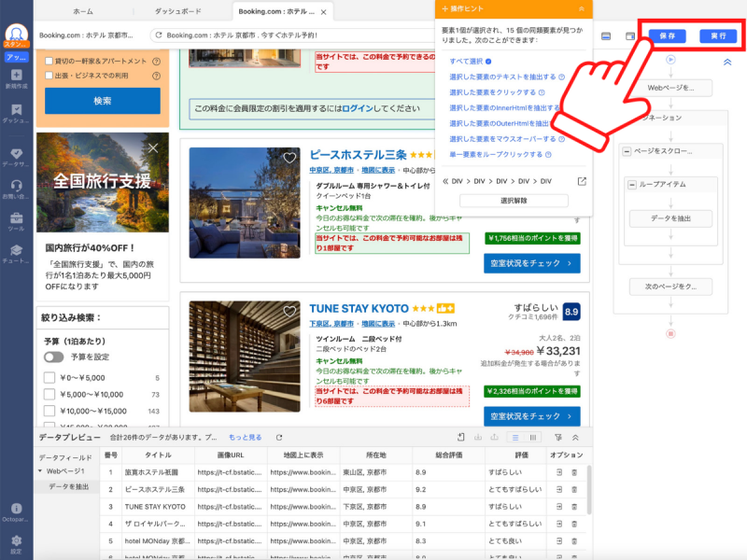Click the « icon before the DIV breadcrumb
The image size is (747, 560).
pos(445,181)
